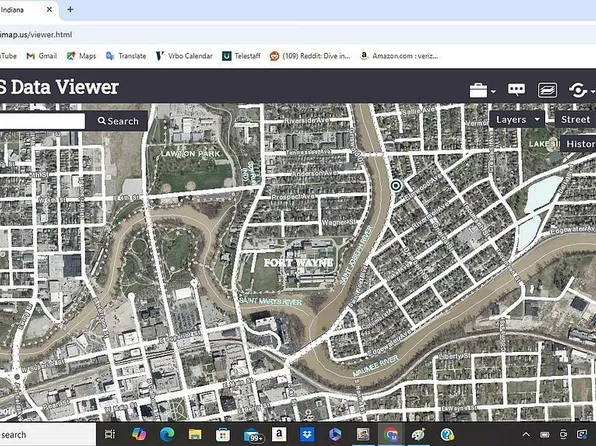Open the Gmail bookmark
Viewport: 596px width, 446px height.
point(42,56)
